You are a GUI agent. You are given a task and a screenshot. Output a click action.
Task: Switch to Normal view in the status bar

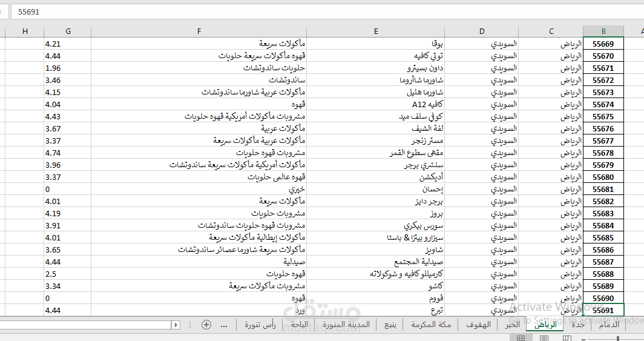(x=521, y=338)
